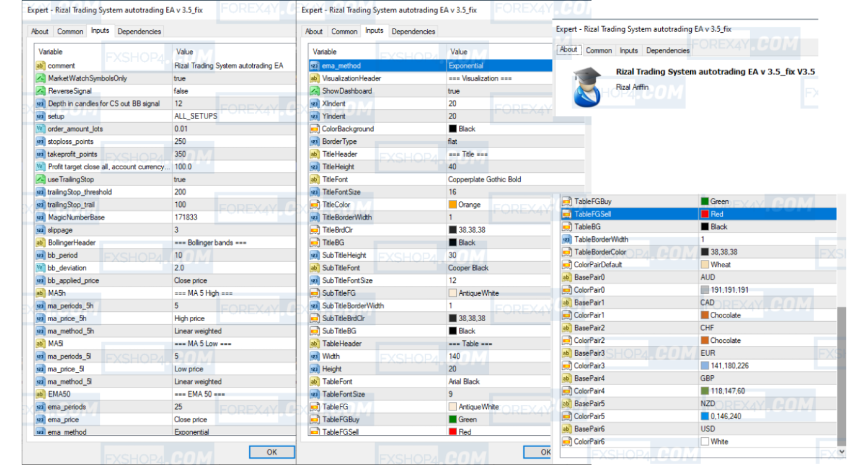Click the decimal icon beside order_amount_lots
868x465 pixels.
click(40, 129)
